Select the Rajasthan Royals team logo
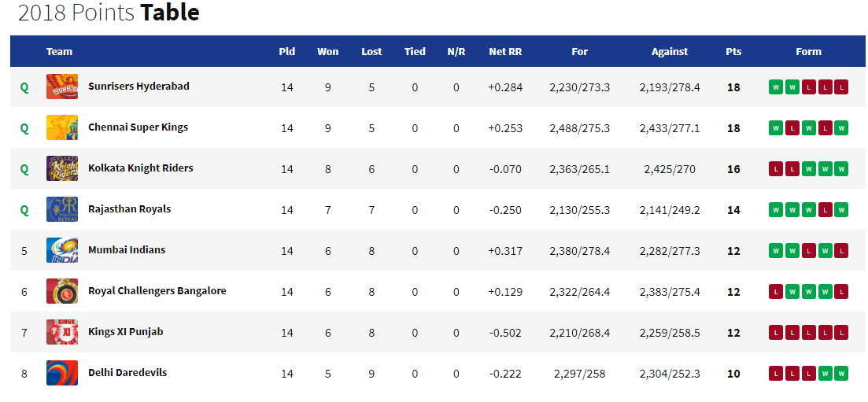 62,209
